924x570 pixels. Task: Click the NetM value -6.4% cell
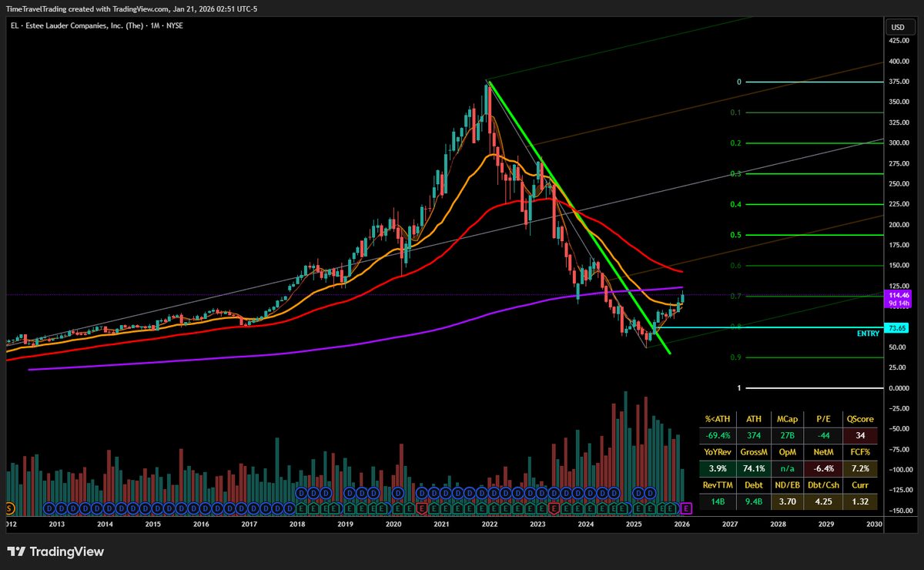[x=823, y=468]
